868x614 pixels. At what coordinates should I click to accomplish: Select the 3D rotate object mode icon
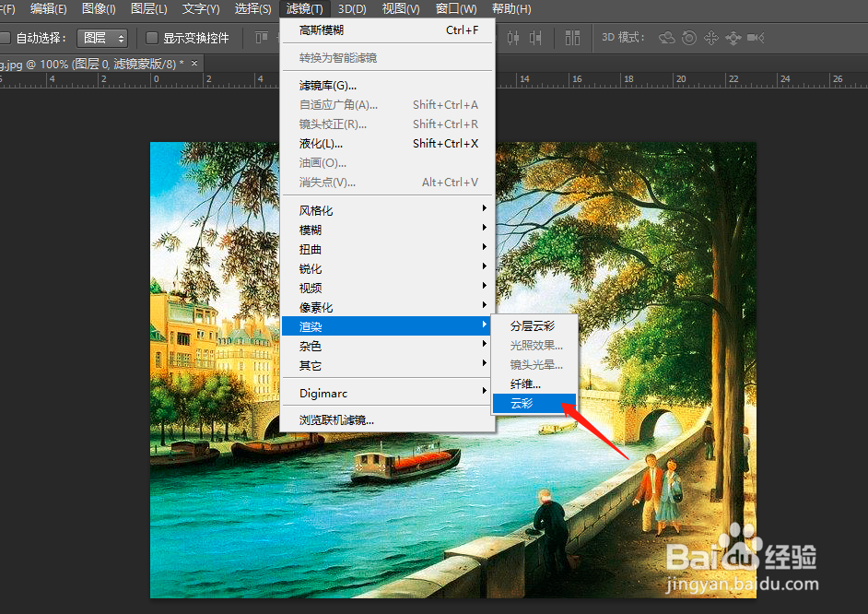[667, 38]
